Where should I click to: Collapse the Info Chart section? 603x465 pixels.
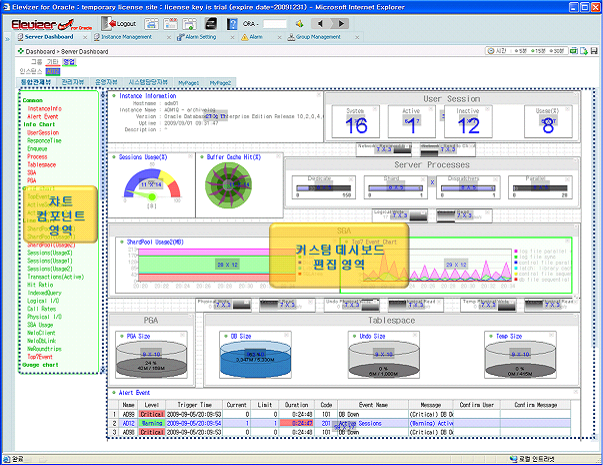click(39, 124)
